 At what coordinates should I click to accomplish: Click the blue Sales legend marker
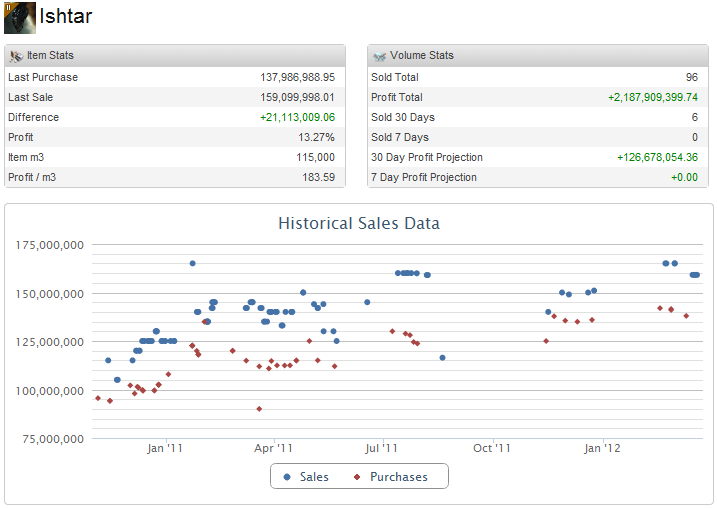click(287, 477)
